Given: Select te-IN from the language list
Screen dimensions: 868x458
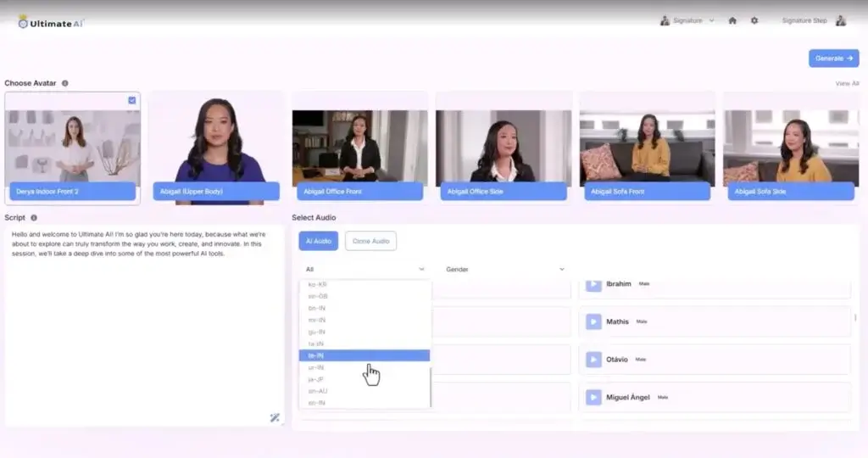Looking at the screenshot, I should [364, 355].
